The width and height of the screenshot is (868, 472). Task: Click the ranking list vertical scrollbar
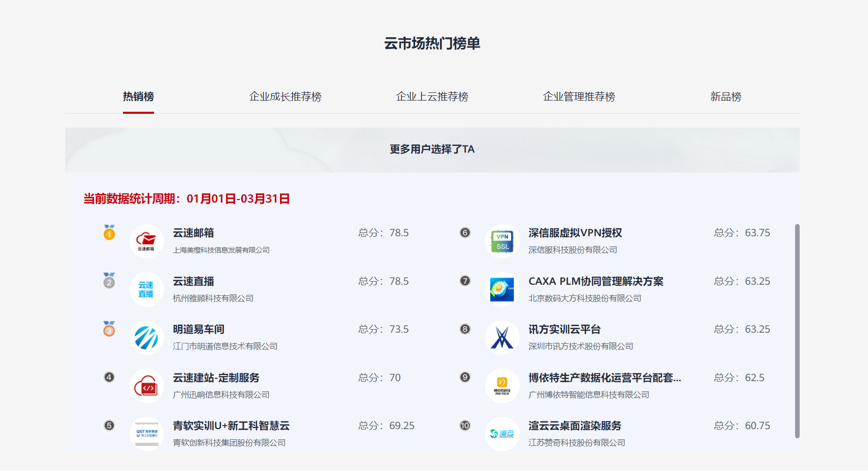click(x=797, y=331)
